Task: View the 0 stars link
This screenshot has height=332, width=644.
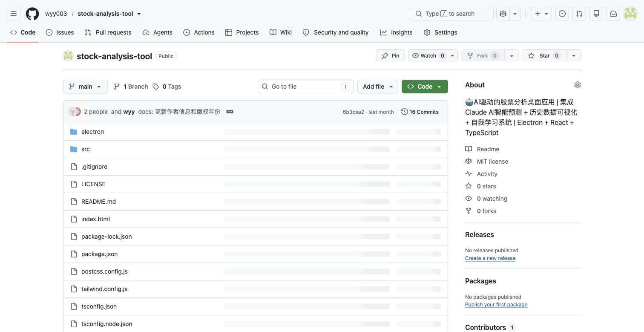Action: coord(486,186)
